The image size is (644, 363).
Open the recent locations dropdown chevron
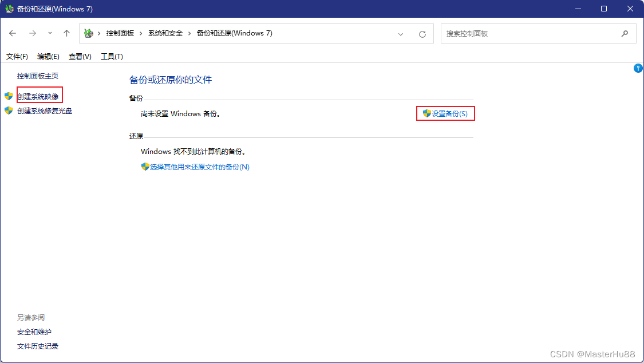click(x=50, y=33)
